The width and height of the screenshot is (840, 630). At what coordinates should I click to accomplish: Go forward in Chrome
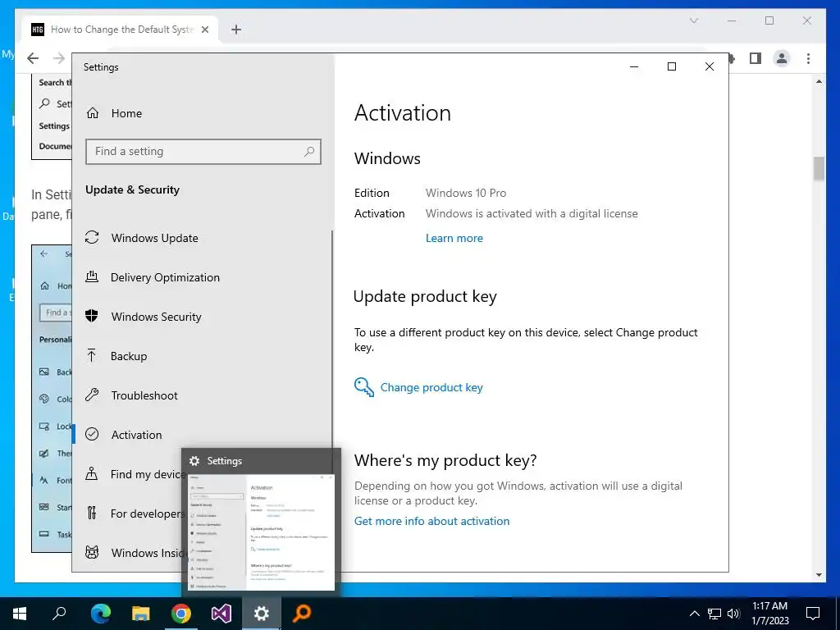[x=59, y=58]
